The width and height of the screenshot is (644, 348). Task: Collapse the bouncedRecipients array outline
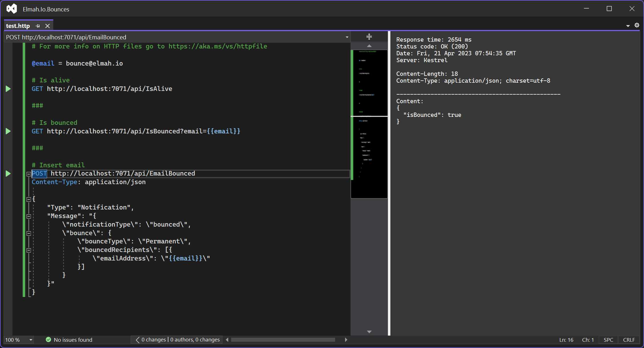(29, 250)
